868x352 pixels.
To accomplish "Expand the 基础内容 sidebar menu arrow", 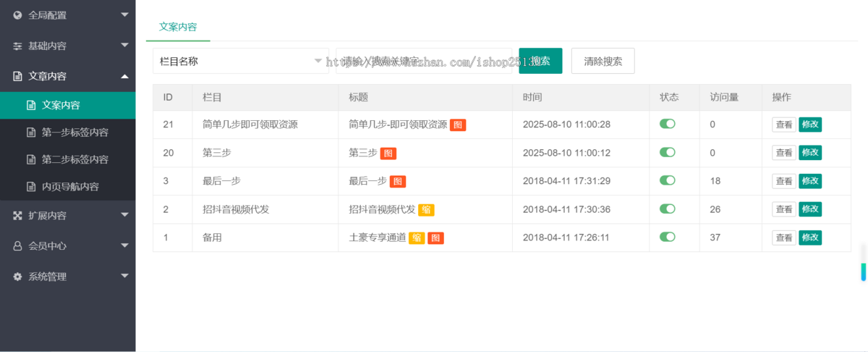I will (x=124, y=46).
